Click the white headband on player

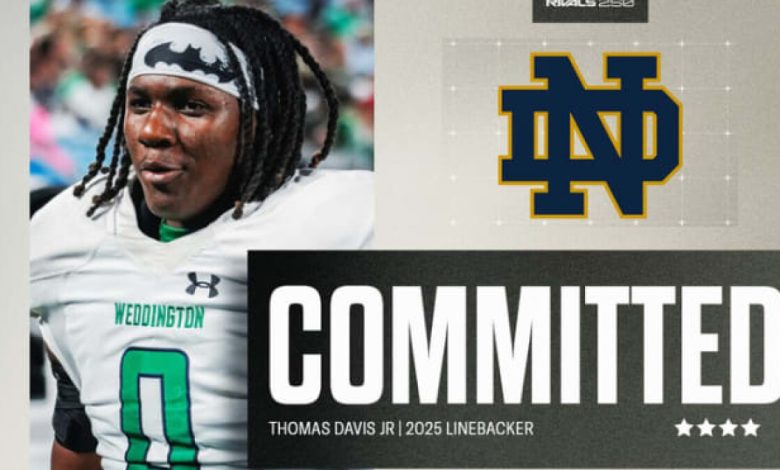(x=192, y=62)
